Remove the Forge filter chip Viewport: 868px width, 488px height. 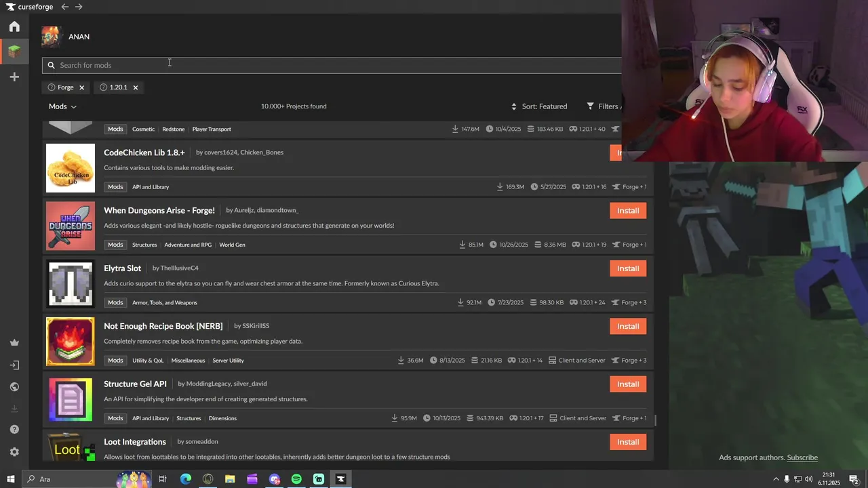(81, 87)
